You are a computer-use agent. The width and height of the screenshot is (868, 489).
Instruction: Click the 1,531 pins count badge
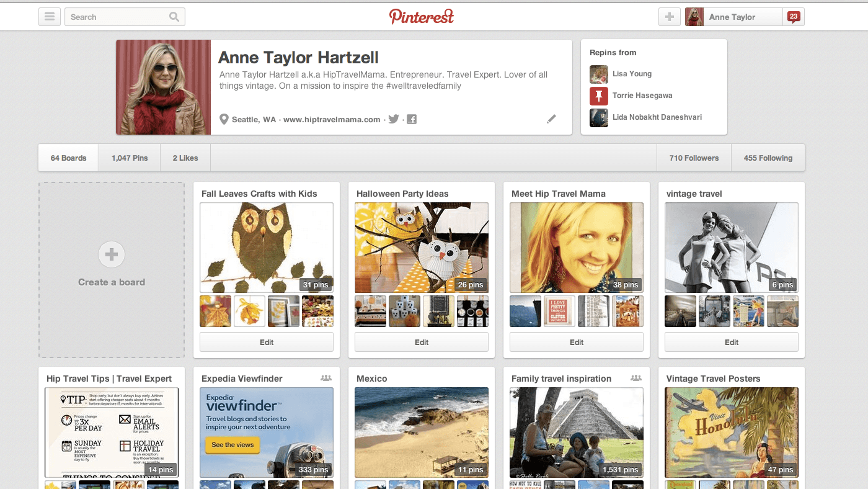tap(621, 470)
